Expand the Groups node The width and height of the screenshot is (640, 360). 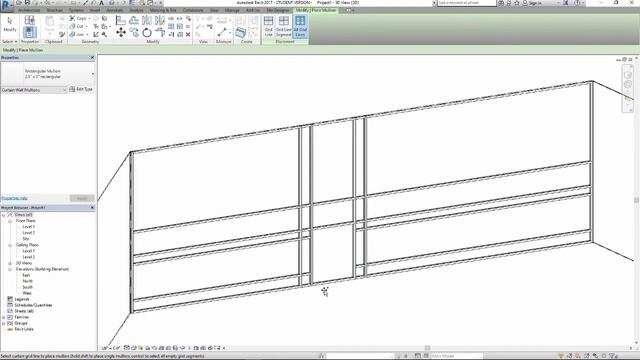(4, 323)
